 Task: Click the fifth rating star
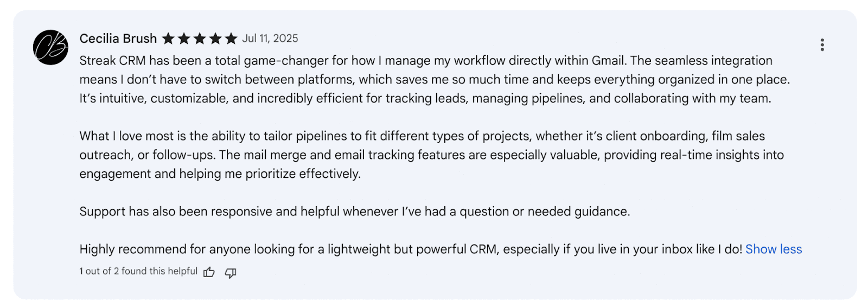coord(231,39)
